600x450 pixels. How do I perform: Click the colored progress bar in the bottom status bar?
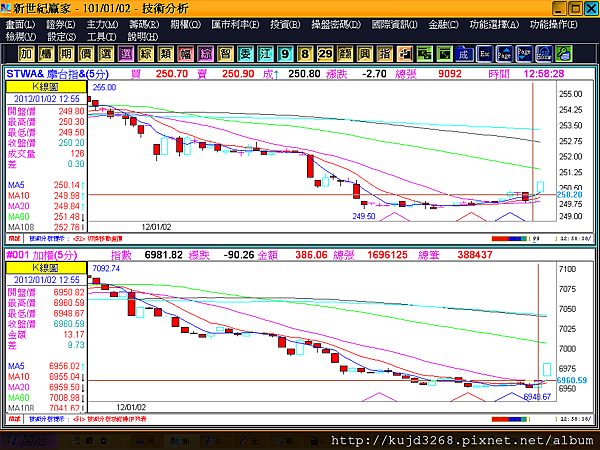509,419
